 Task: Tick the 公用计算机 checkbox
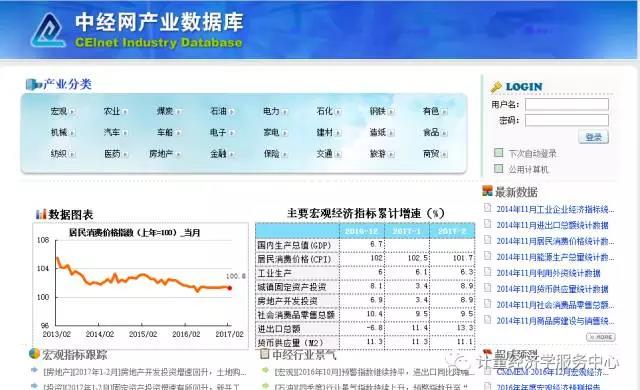click(x=498, y=168)
